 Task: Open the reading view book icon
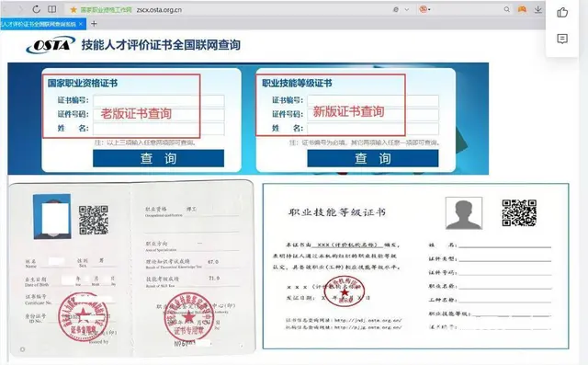52,9
